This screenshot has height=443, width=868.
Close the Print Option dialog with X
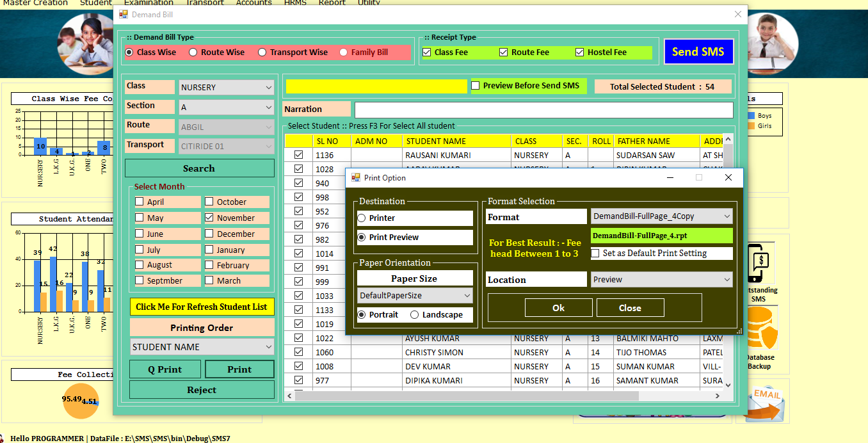click(x=728, y=178)
